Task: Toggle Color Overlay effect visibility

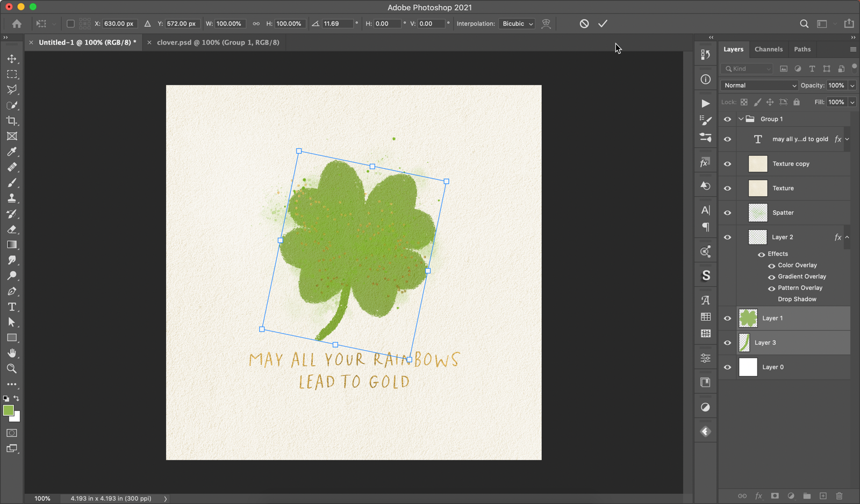Action: tap(771, 265)
